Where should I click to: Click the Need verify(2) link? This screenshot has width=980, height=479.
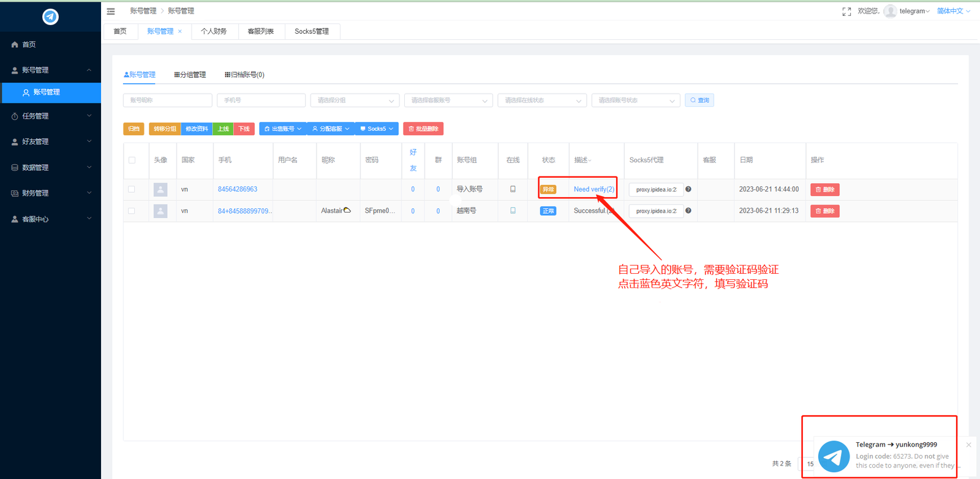coord(594,189)
